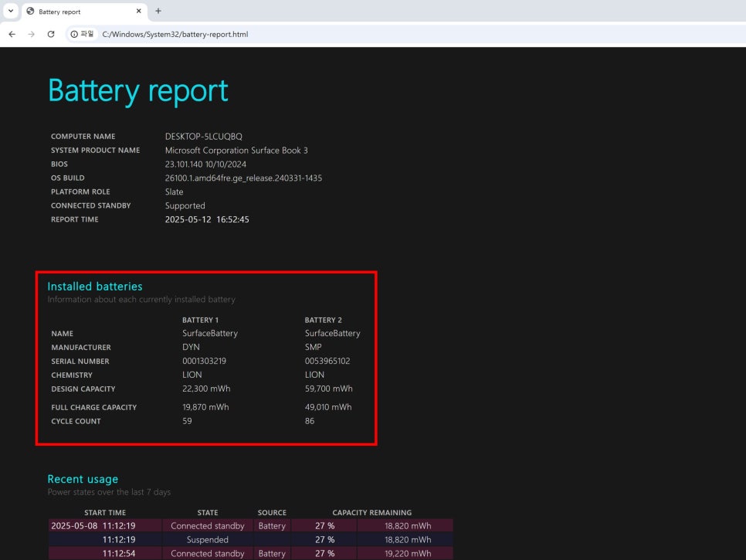Click manufacturer DYN for Battery 1

pyautogui.click(x=192, y=348)
